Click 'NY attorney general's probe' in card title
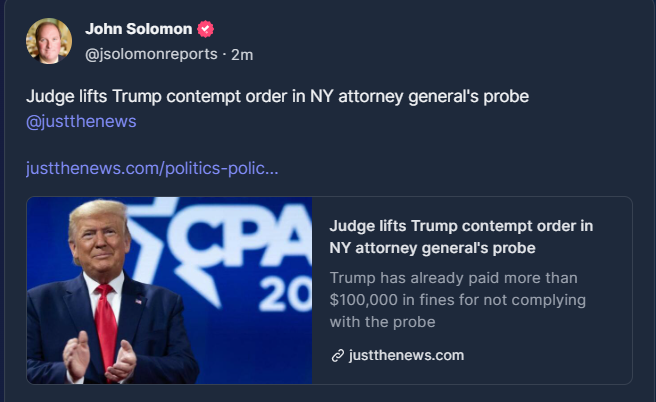Image resolution: width=656 pixels, height=402 pixels. pos(432,247)
